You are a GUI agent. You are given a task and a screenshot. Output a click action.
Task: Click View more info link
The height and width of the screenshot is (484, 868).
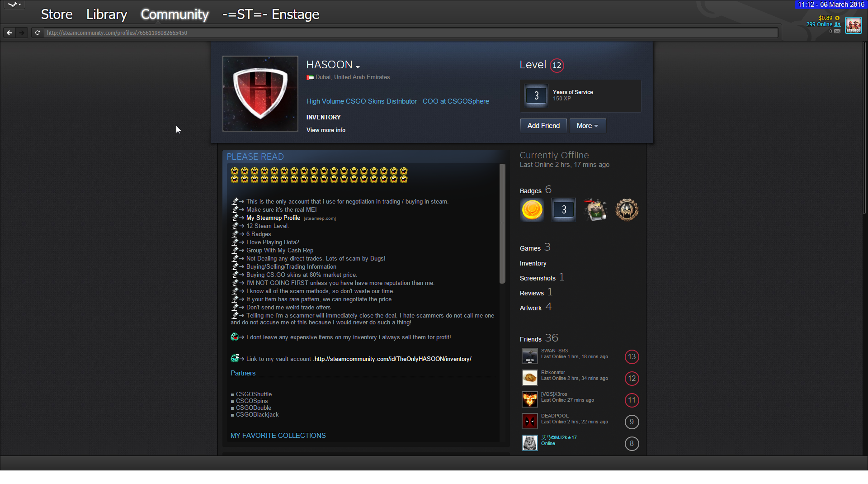(325, 130)
